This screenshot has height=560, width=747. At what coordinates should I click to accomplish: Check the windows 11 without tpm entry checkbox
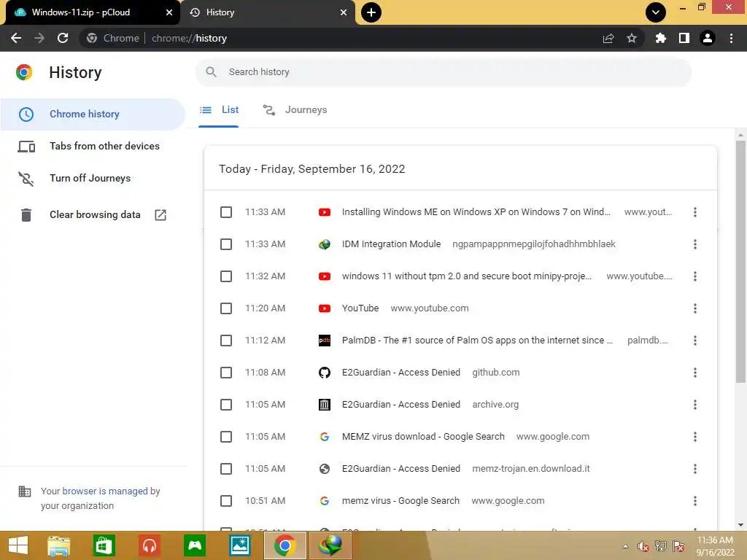coord(226,276)
